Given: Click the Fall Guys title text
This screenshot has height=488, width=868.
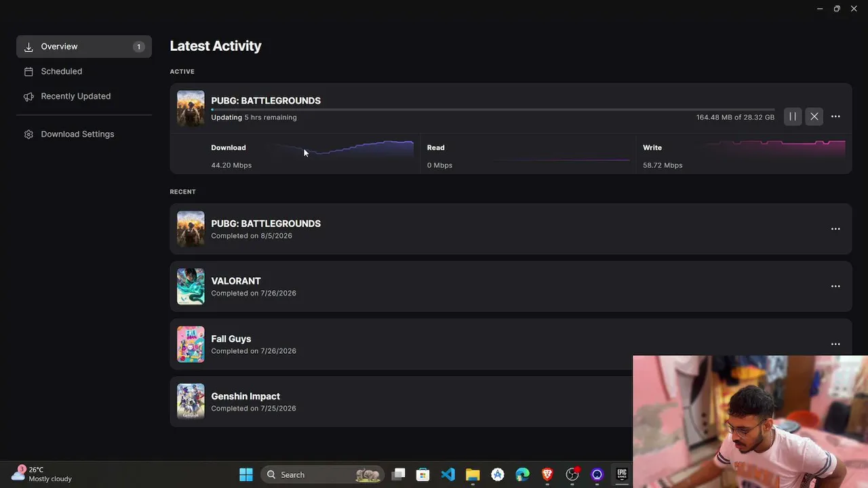Looking at the screenshot, I should 231,339.
